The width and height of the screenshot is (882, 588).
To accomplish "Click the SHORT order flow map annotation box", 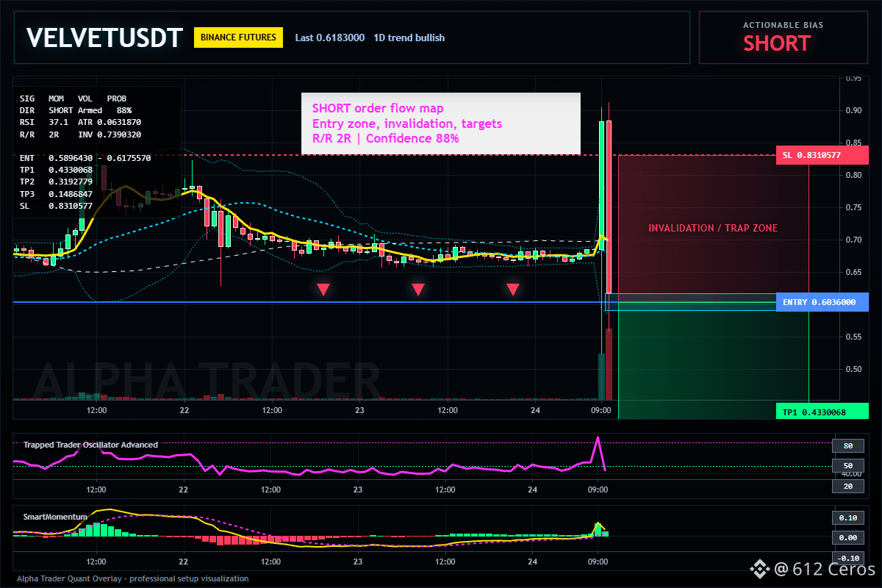I will (441, 123).
